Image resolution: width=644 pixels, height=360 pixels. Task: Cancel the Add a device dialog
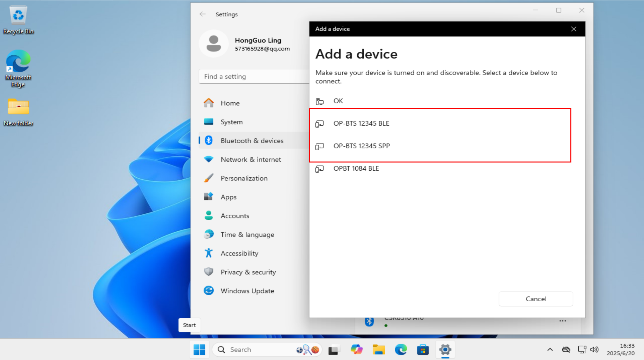tap(536, 299)
